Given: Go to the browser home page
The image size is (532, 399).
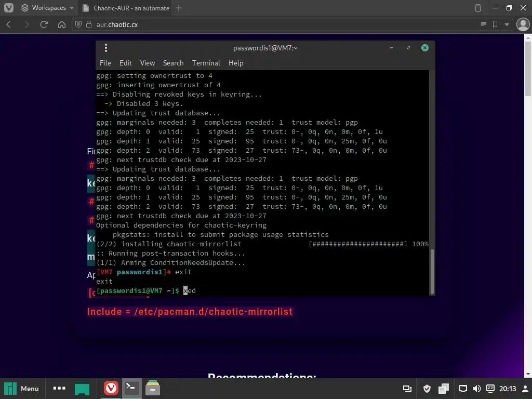Looking at the screenshot, I should (x=62, y=24).
